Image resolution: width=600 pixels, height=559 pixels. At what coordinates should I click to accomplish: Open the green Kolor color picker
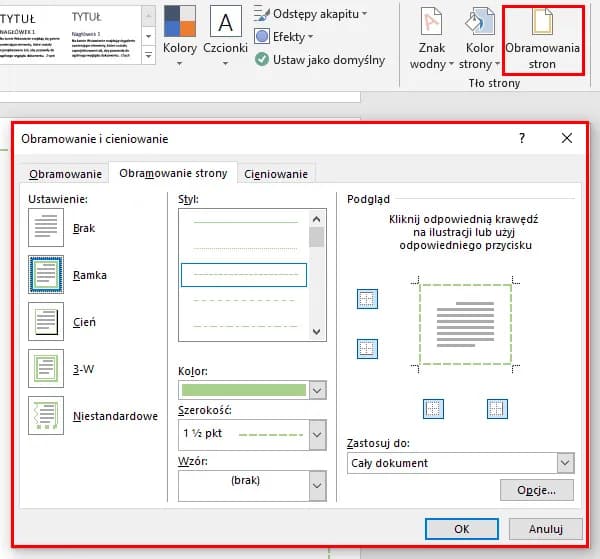click(318, 389)
